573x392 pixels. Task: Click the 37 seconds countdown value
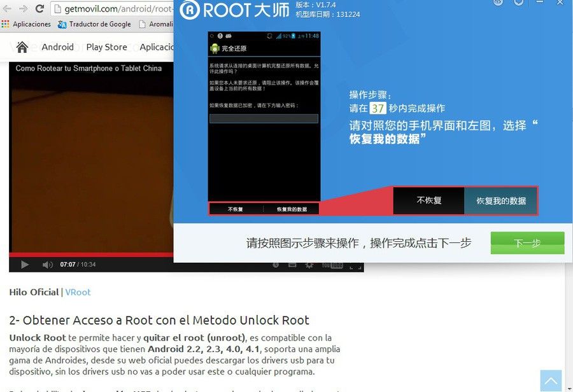point(378,108)
